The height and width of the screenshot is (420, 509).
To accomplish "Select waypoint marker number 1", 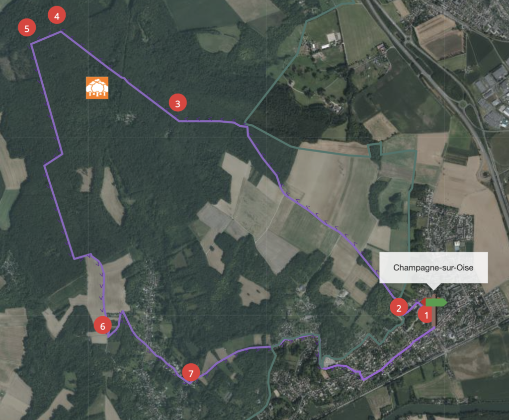I will coord(426,315).
